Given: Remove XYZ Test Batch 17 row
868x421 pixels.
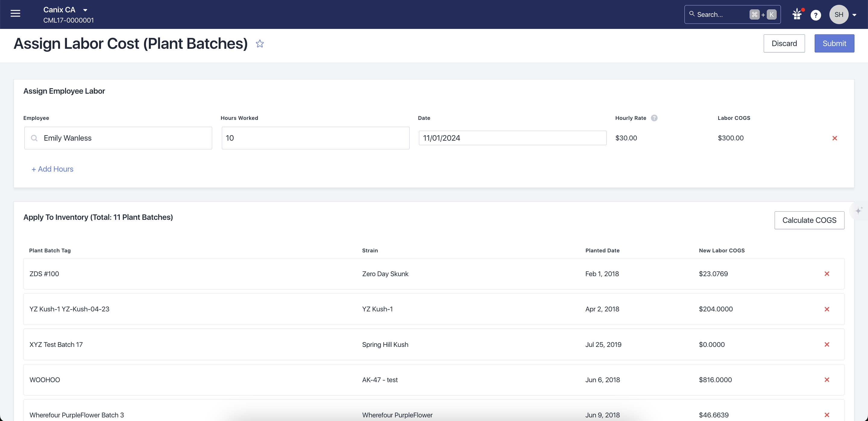Looking at the screenshot, I should (826, 345).
